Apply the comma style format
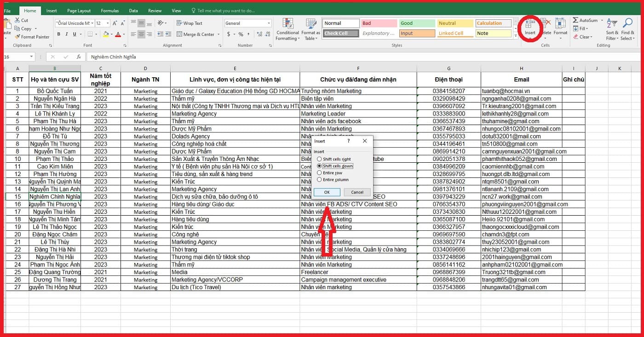Image resolution: width=644 pixels, height=337 pixels. pyautogui.click(x=248, y=34)
